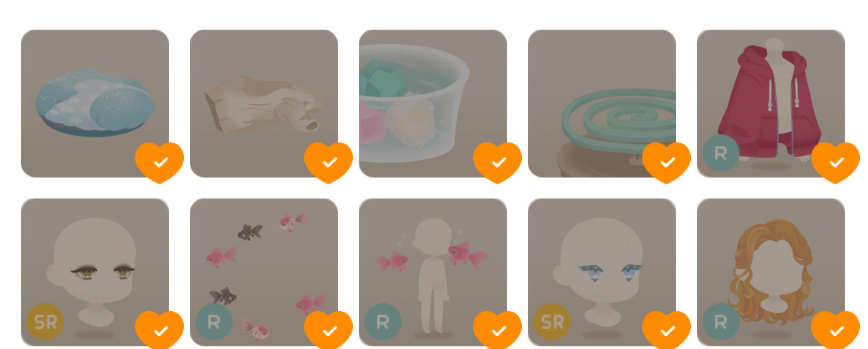Image resolution: width=868 pixels, height=349 pixels.
Task: Toggle heart on red hoodie item
Action: pos(836,163)
